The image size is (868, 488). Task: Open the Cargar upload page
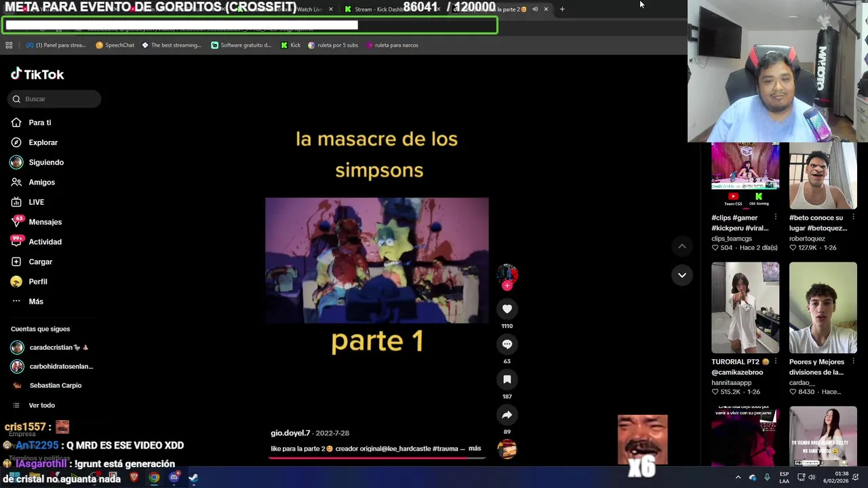[x=40, y=262]
